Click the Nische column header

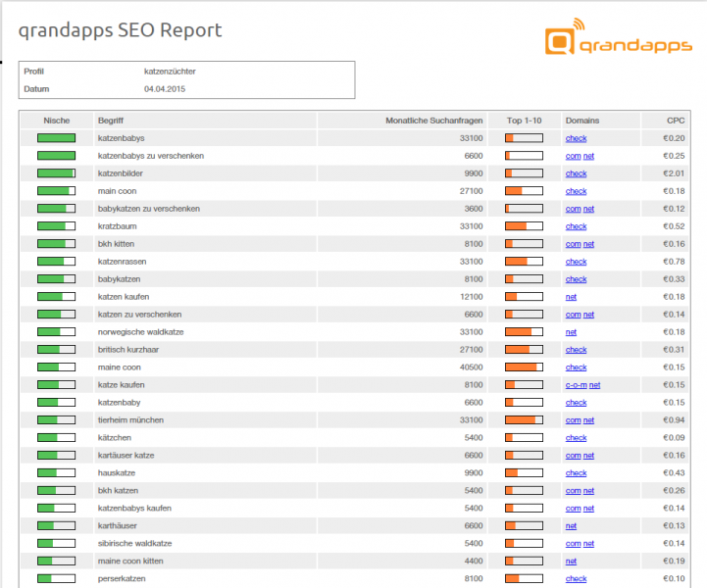pos(56,121)
